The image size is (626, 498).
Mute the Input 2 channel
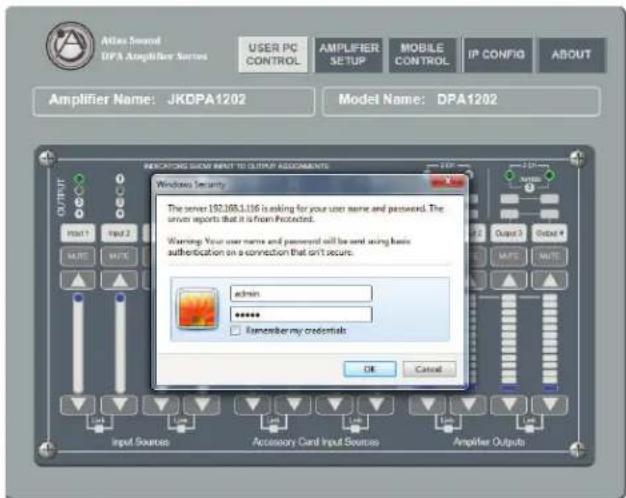pos(119,256)
